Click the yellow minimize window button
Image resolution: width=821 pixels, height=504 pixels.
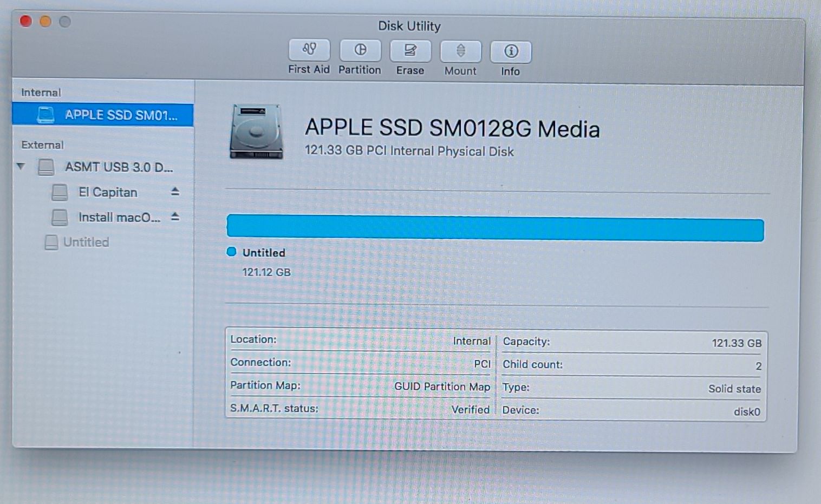click(x=45, y=21)
